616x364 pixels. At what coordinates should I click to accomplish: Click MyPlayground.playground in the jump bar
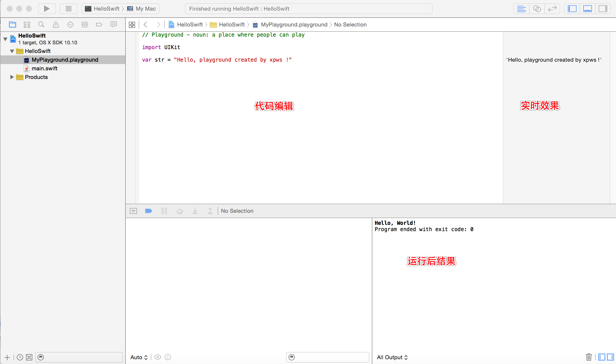click(290, 25)
